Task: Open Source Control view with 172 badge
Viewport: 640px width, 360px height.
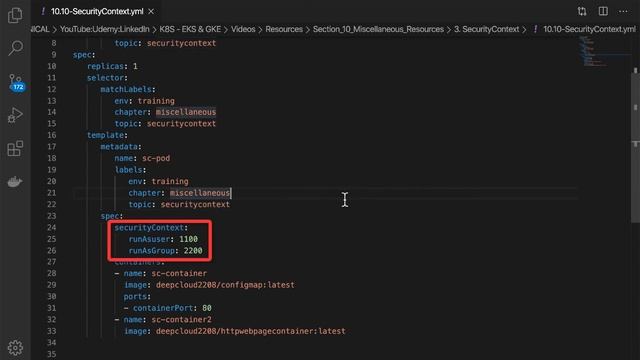Action: coord(16,82)
